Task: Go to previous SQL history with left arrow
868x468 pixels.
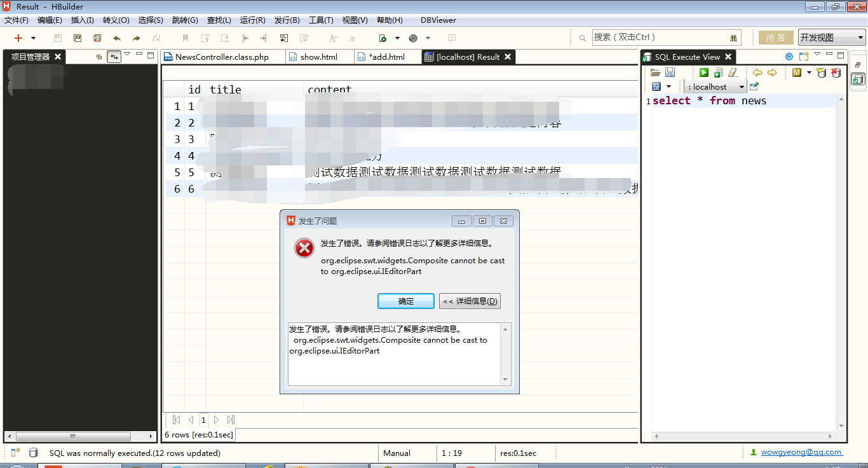Action: [757, 73]
